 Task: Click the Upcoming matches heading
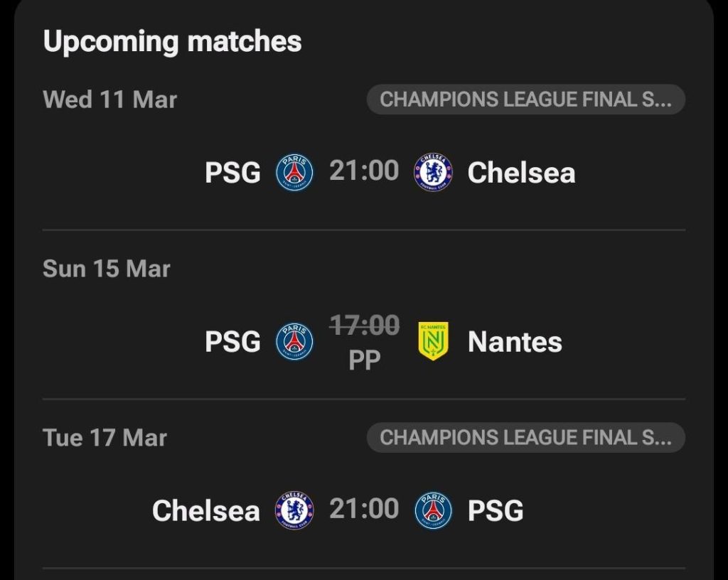[173, 41]
